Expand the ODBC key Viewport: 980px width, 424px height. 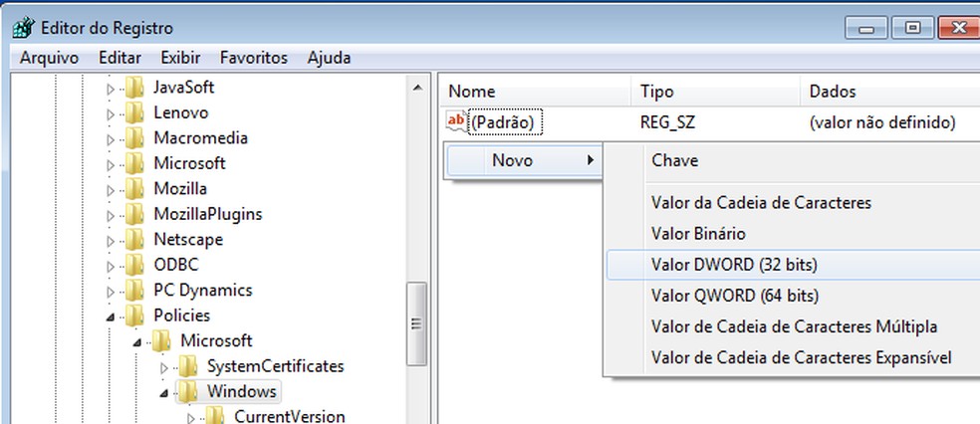(111, 266)
